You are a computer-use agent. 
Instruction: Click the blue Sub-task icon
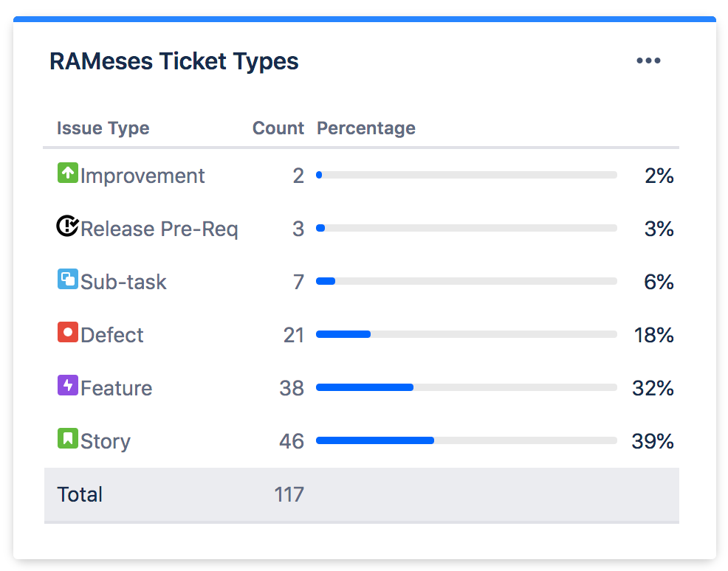pyautogui.click(x=68, y=280)
